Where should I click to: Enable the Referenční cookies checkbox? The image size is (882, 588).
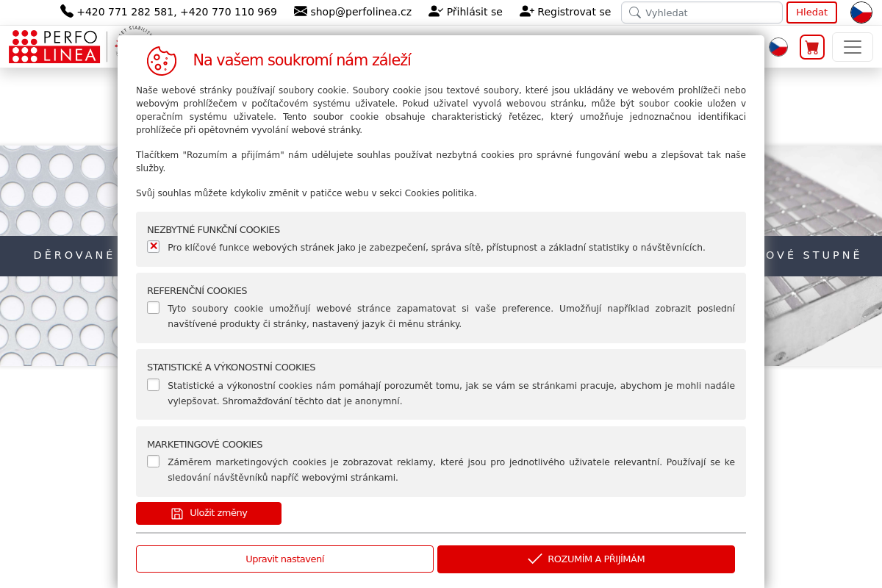coord(153,307)
